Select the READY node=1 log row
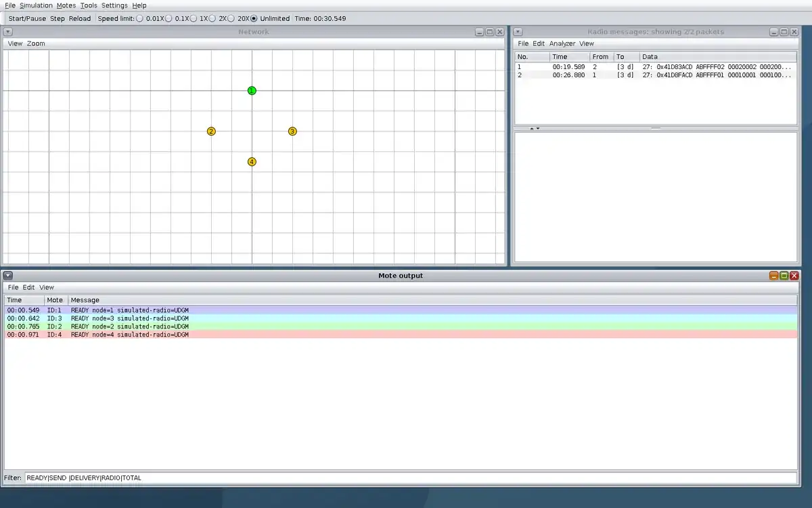Screen dimensions: 812x508 click(401, 310)
